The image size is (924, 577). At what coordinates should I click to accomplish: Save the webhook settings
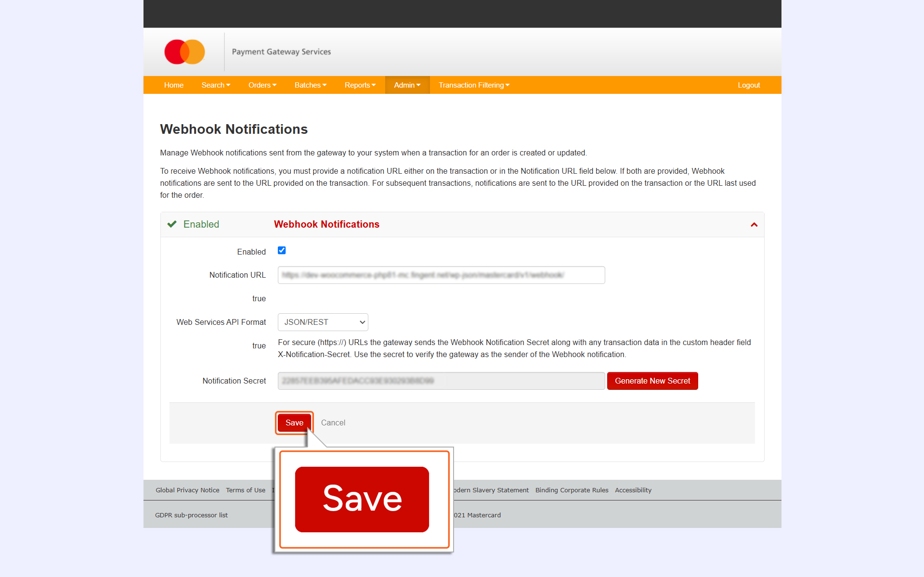coord(294,423)
